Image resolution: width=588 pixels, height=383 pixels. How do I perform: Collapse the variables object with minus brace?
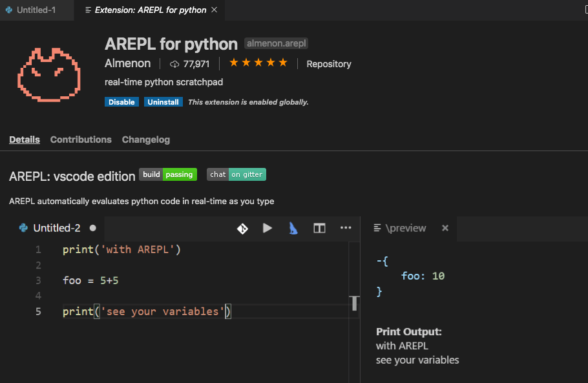click(x=382, y=261)
